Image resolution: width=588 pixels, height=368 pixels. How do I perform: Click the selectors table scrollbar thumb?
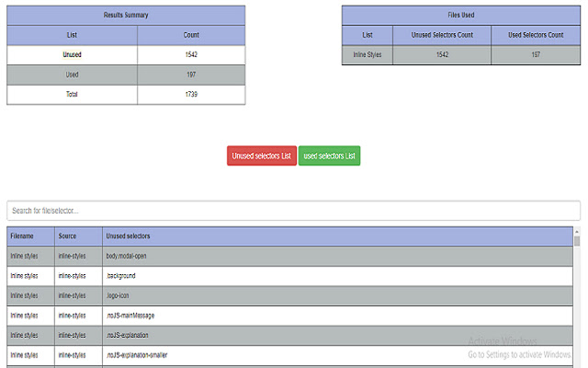pos(577,241)
